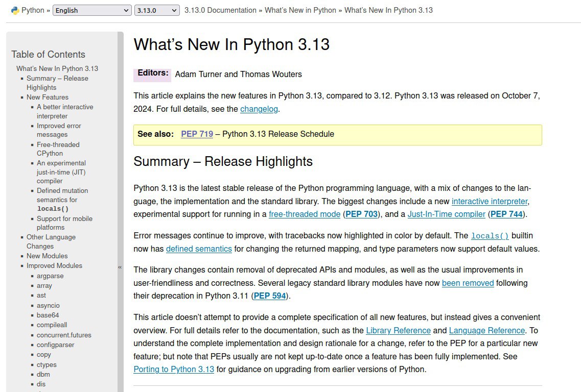Open Porting to Python 3.13 link
The height and width of the screenshot is (392, 581).
(173, 370)
